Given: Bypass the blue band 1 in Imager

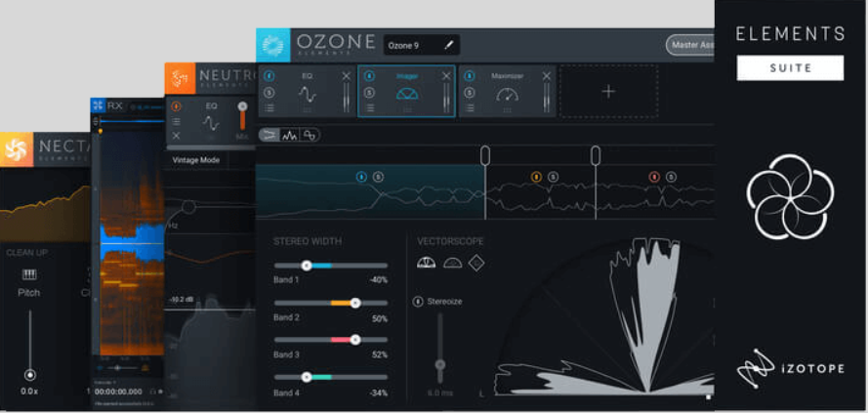Looking at the screenshot, I should click(x=361, y=177).
